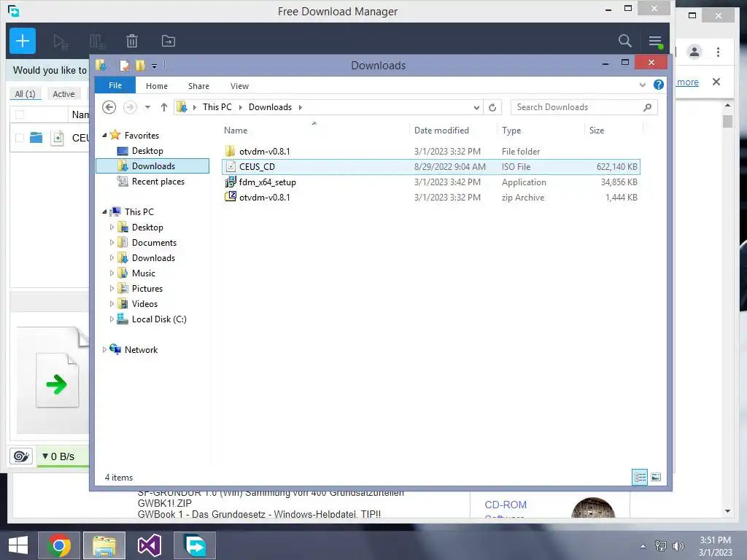Click Downloads breadcrumb in address bar
The image size is (747, 560).
click(270, 107)
